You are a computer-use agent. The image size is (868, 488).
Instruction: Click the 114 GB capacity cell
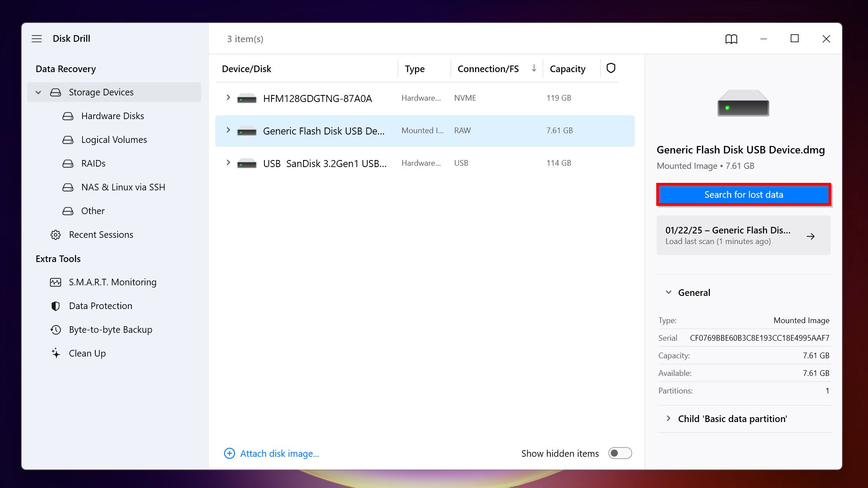click(559, 163)
